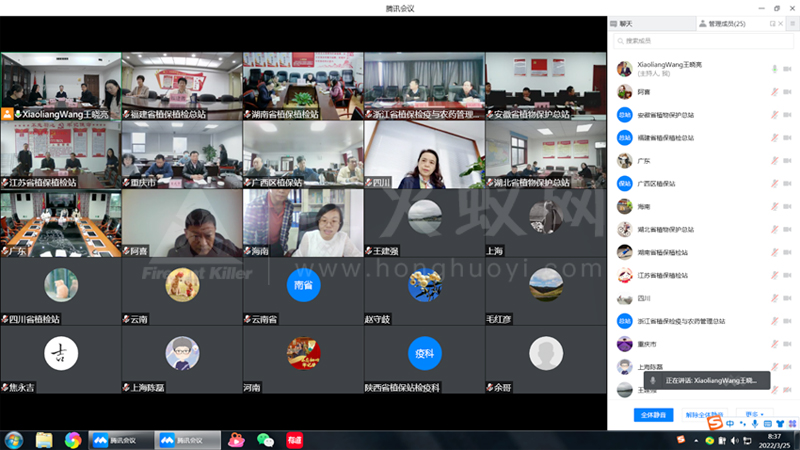Unmute 阿喜 in the member list
The height and width of the screenshot is (450, 800).
(774, 92)
